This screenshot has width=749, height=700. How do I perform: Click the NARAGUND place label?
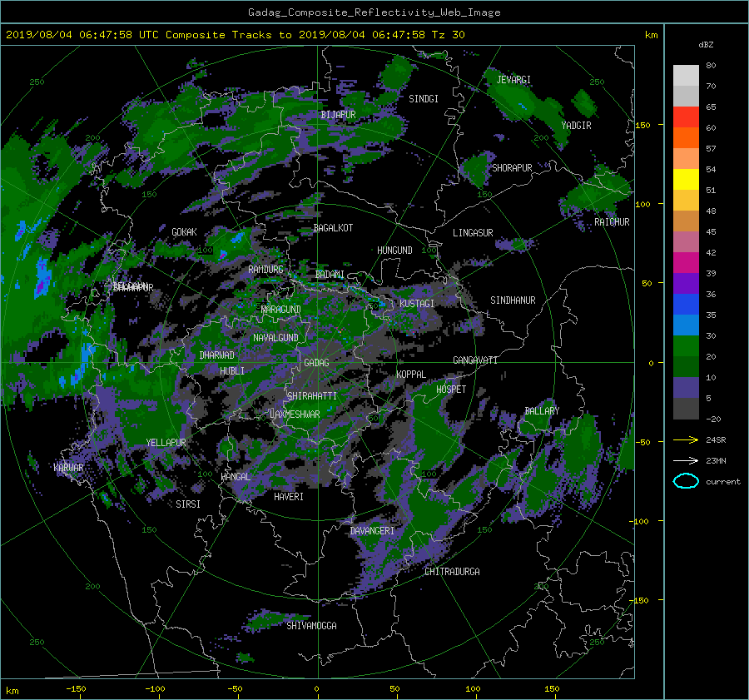pos(281,309)
